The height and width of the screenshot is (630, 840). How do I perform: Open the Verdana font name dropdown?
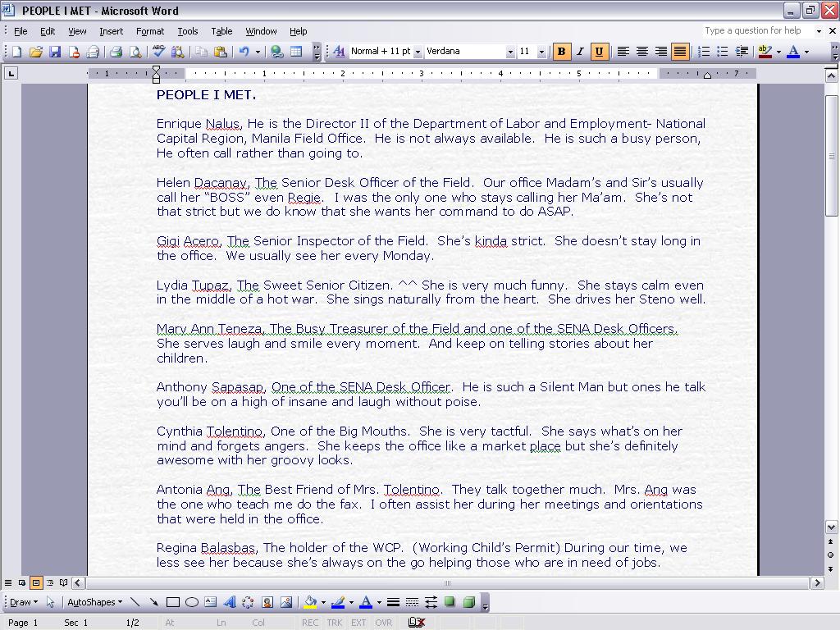point(510,52)
